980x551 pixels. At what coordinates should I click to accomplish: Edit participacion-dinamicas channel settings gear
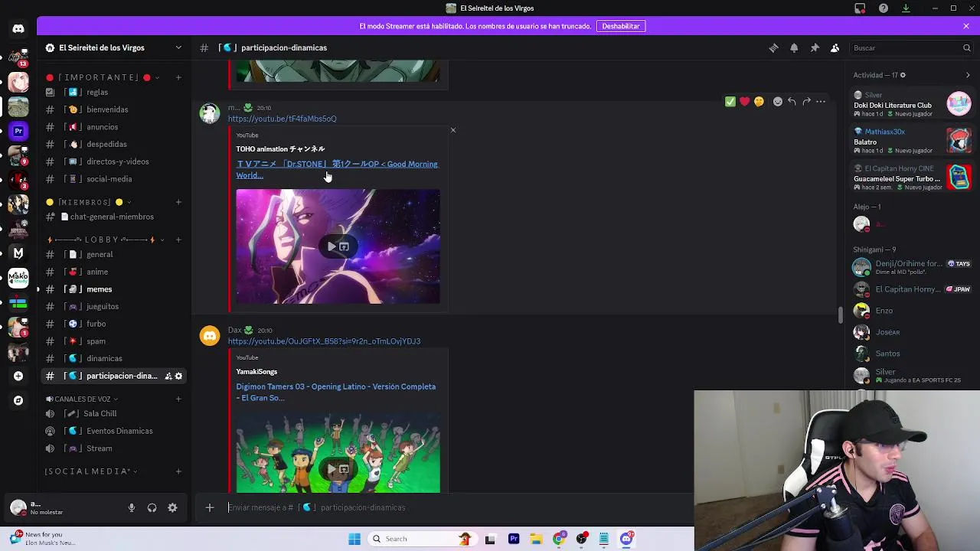(x=179, y=376)
